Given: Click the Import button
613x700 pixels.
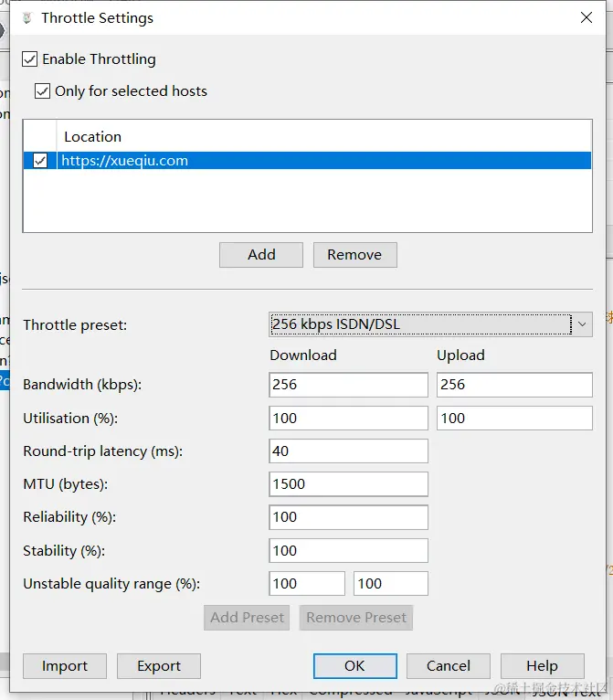Looking at the screenshot, I should coord(65,666).
